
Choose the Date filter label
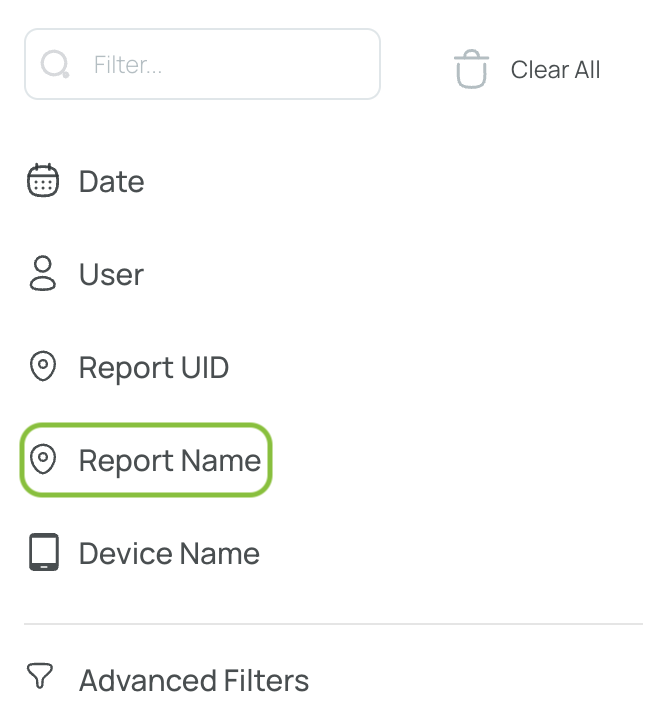pos(111,181)
